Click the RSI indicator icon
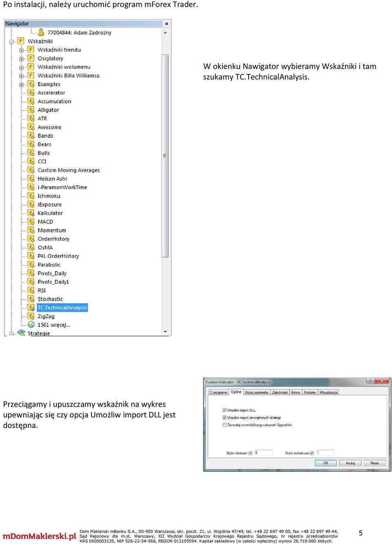392x544 pixels. (31, 290)
